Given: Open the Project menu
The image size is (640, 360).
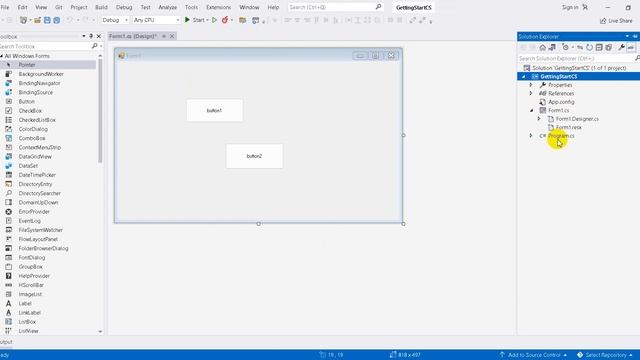Looking at the screenshot, I should pos(79,7).
